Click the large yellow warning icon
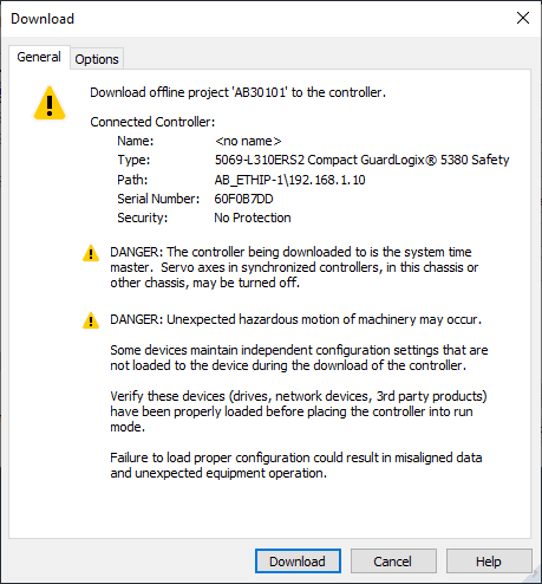The height and width of the screenshot is (584, 542). click(x=50, y=103)
